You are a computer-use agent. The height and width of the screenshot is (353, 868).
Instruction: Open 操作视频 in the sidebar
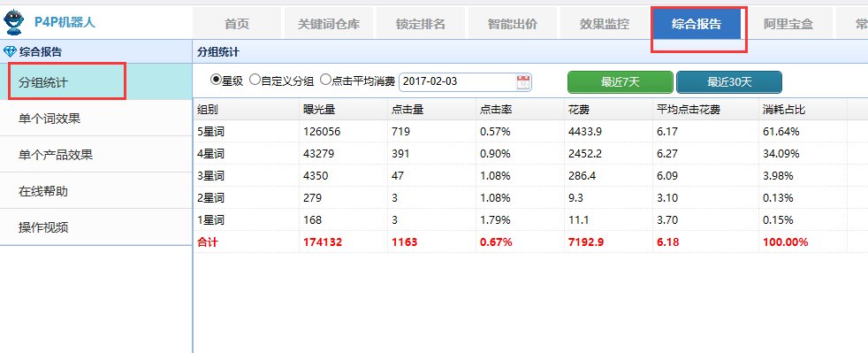pos(95,226)
